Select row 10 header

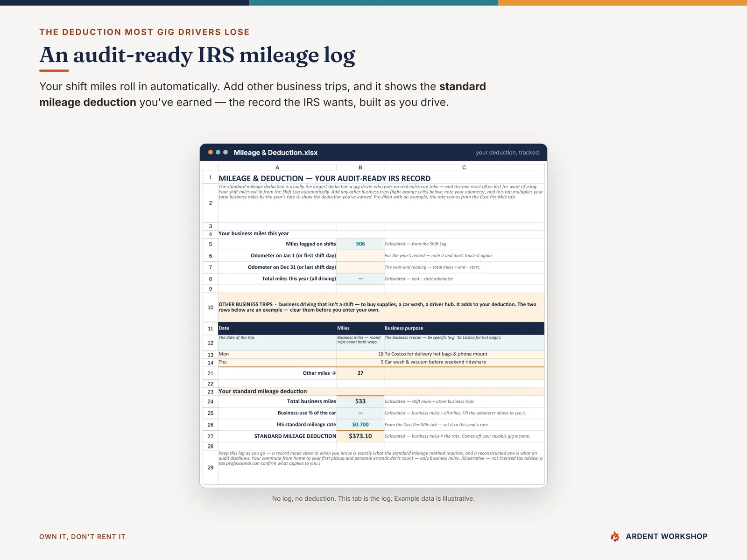pos(211,307)
